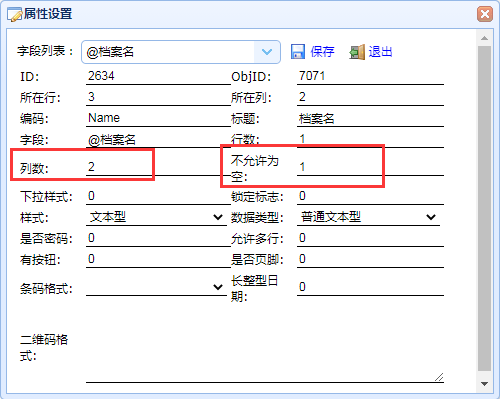Click the 不允许为空 input field

(x=370, y=167)
